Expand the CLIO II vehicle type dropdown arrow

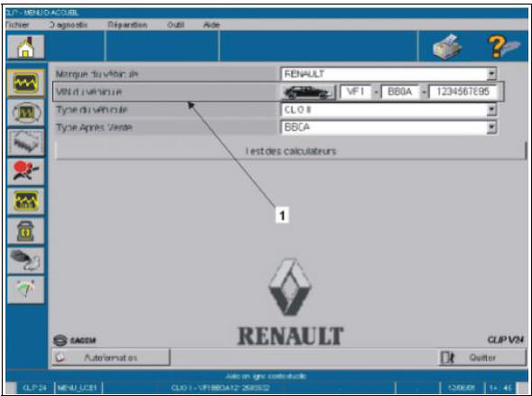point(491,109)
